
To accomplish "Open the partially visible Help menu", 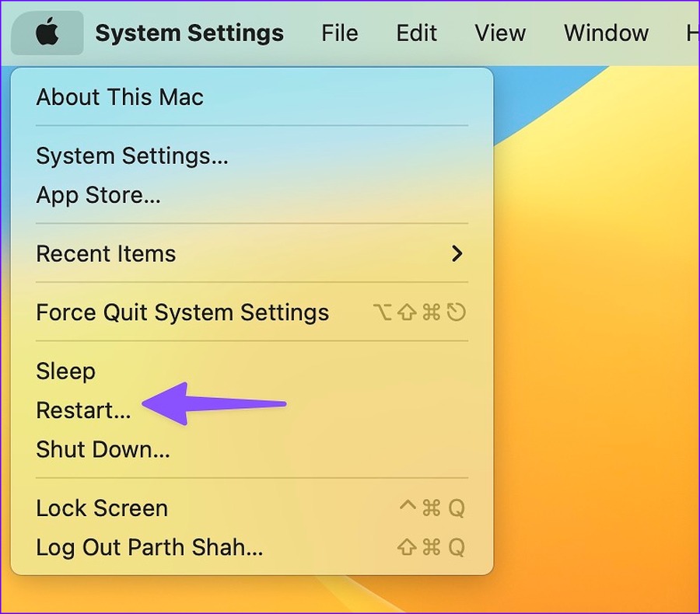I will [x=692, y=33].
